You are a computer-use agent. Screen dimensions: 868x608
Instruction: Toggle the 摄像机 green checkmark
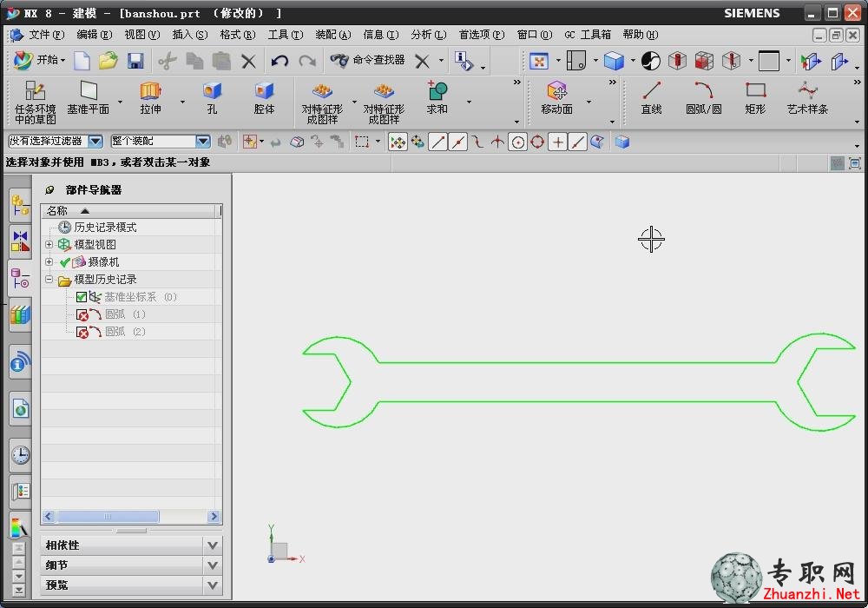click(x=65, y=262)
